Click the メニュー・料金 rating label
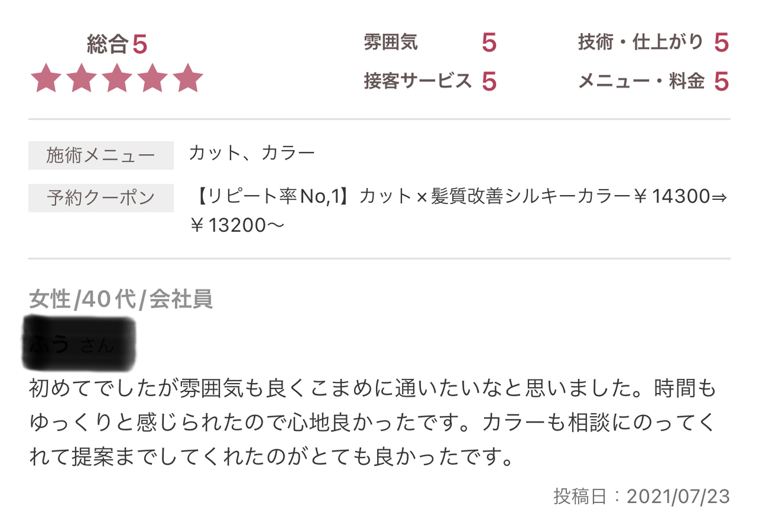 tap(641, 81)
